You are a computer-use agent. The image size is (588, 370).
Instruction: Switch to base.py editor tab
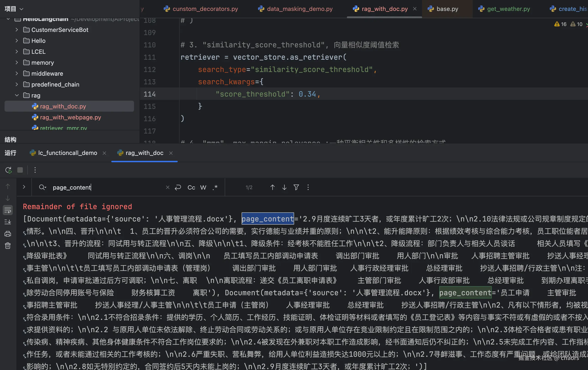447,9
